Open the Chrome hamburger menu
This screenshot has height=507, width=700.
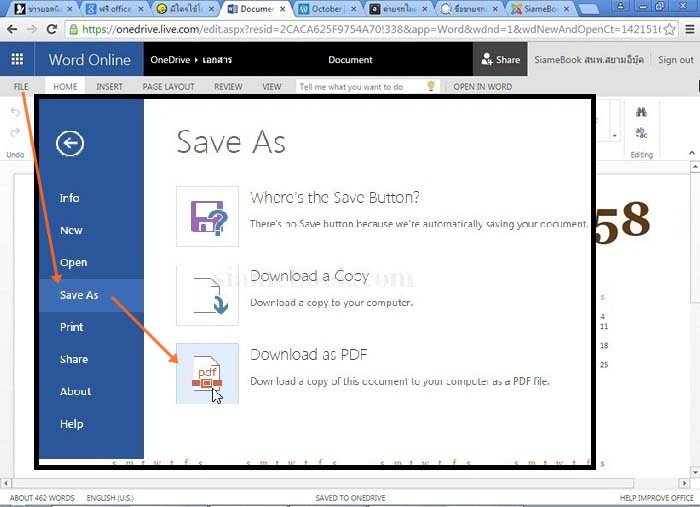click(690, 29)
